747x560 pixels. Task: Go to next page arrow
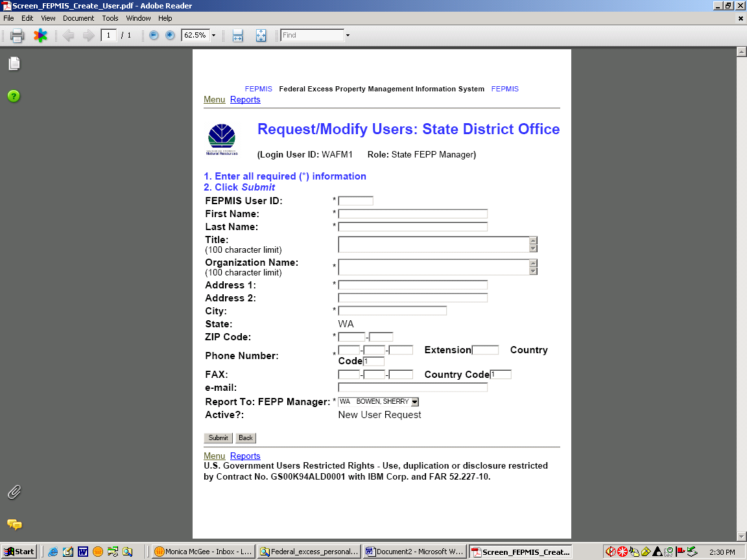pyautogui.click(x=88, y=35)
